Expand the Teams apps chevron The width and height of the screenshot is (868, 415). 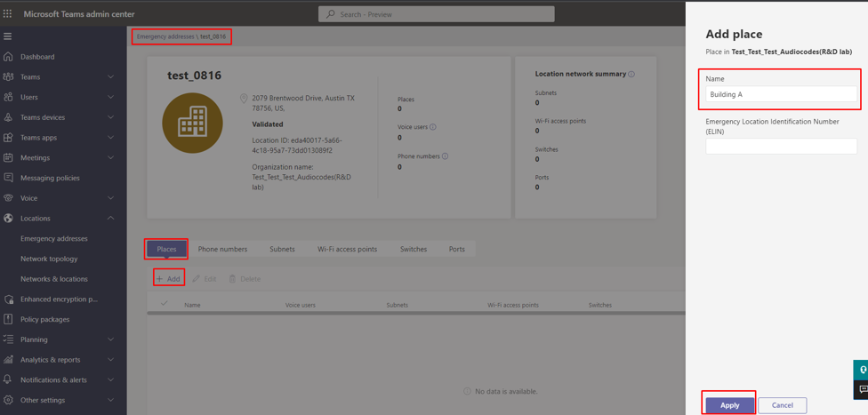point(110,137)
